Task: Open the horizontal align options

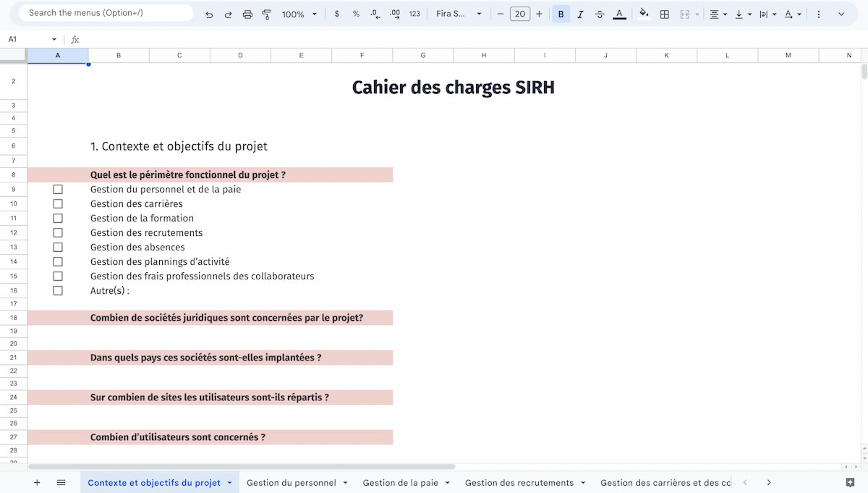Action: (x=714, y=14)
